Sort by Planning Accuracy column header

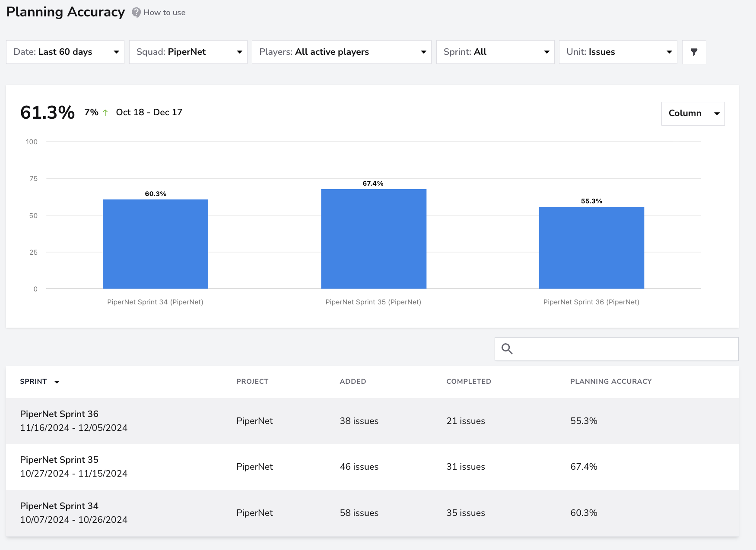(x=611, y=382)
